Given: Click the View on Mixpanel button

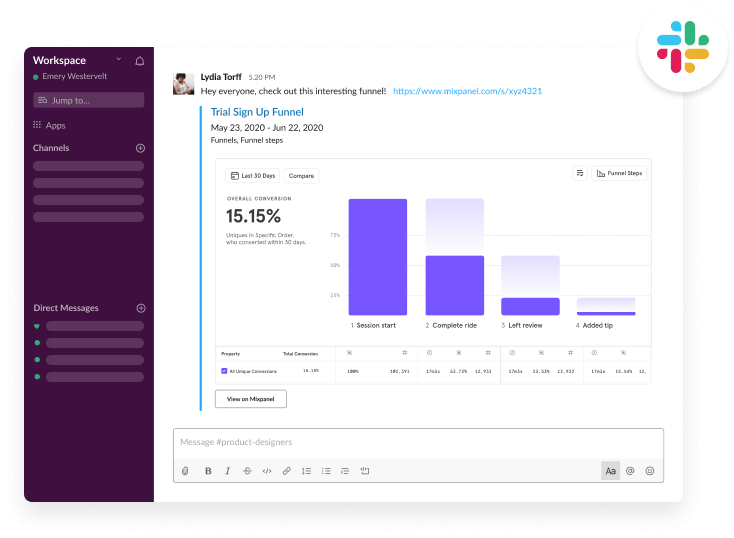Looking at the screenshot, I should (251, 399).
